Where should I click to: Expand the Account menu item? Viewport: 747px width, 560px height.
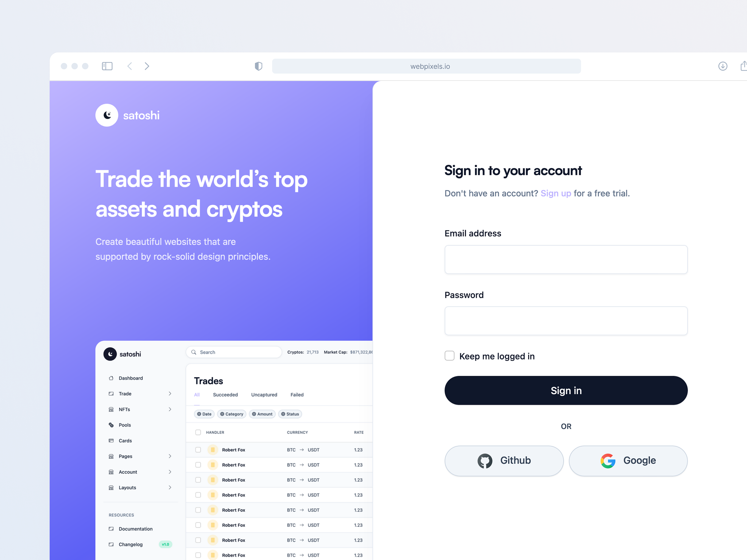point(169,471)
